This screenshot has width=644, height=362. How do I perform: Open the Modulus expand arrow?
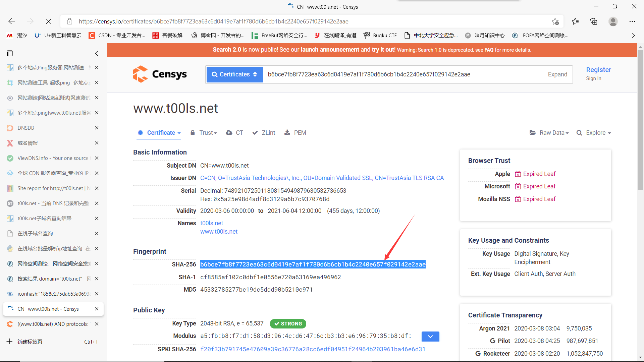[x=429, y=337]
